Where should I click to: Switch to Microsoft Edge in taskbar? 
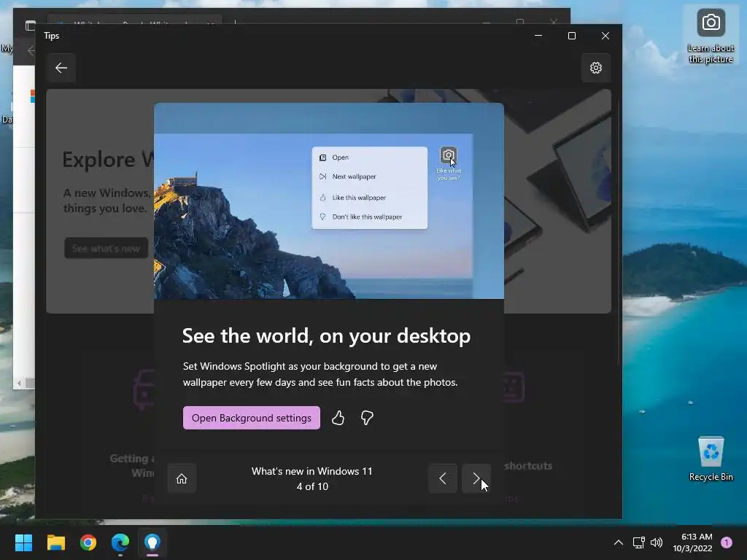(120, 542)
